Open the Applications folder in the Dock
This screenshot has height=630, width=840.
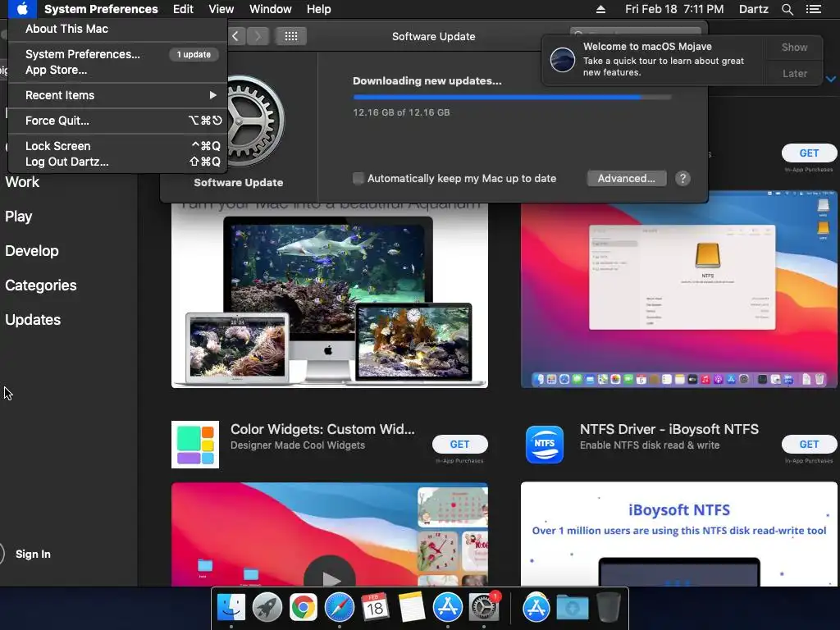[x=536, y=608]
